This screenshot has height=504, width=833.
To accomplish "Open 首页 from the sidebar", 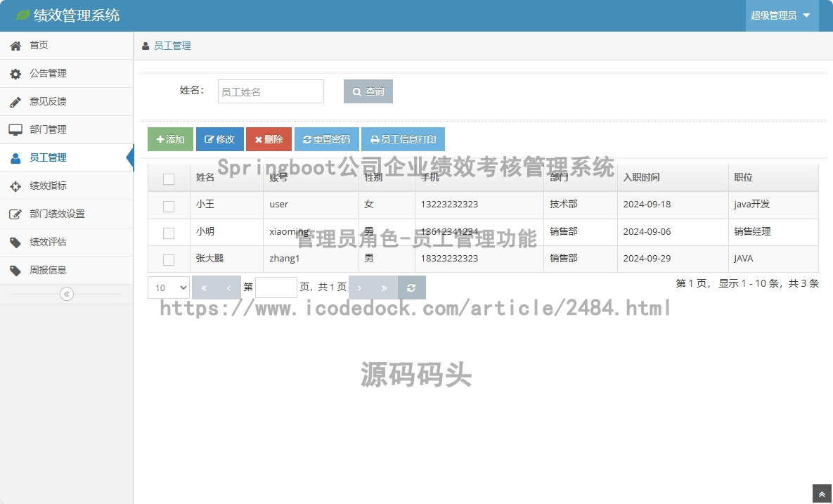I will [x=66, y=46].
